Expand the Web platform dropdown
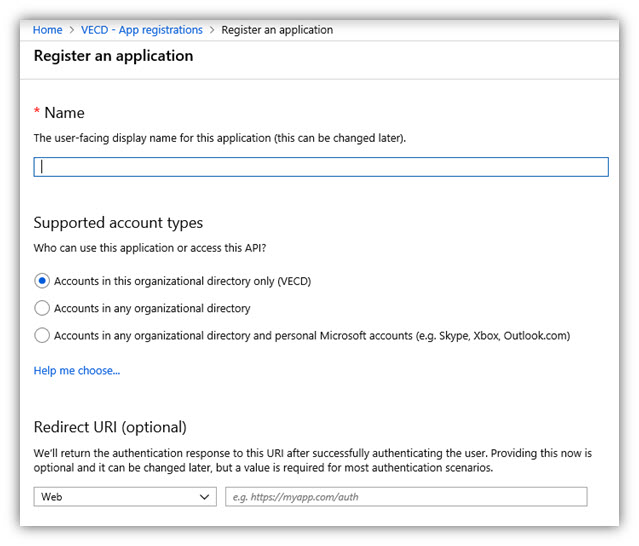This screenshot has height=546, width=639. (x=125, y=497)
